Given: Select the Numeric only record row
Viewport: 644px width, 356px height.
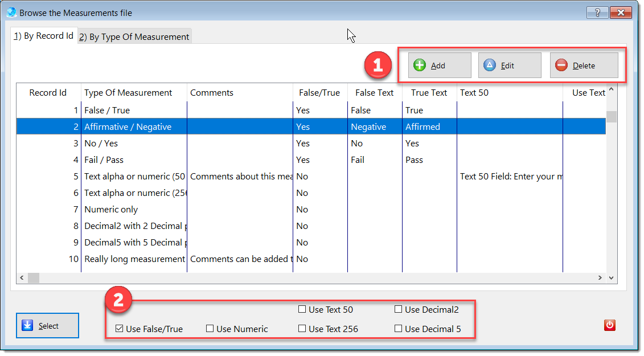Looking at the screenshot, I should coord(111,210).
